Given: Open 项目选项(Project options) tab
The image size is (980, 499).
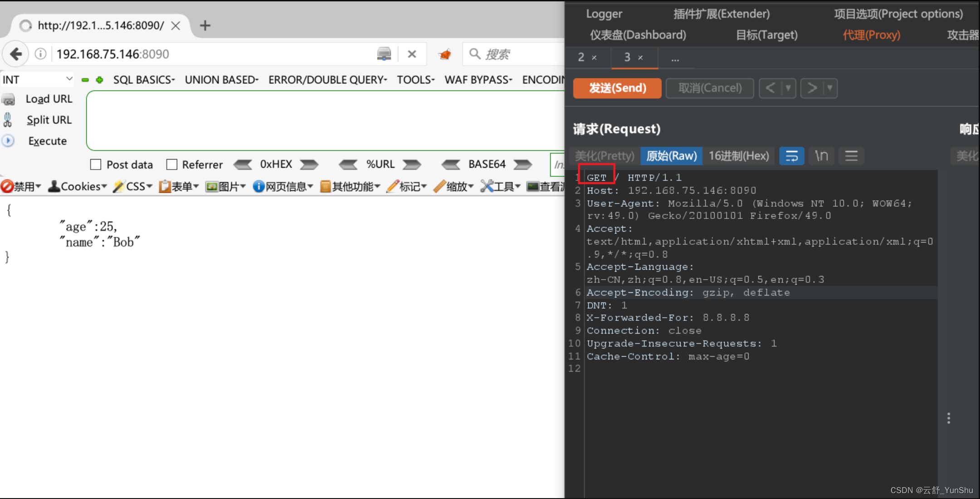Looking at the screenshot, I should pos(898,14).
